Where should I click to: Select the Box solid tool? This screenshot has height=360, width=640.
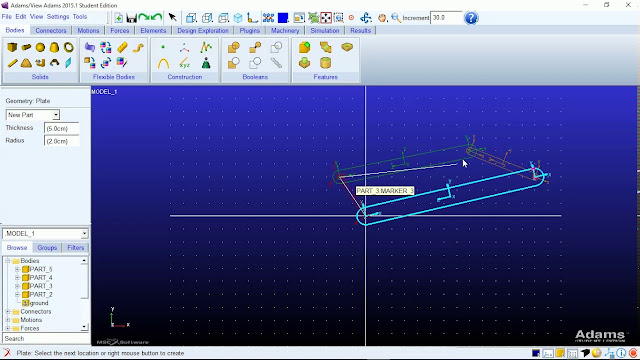tap(12, 47)
